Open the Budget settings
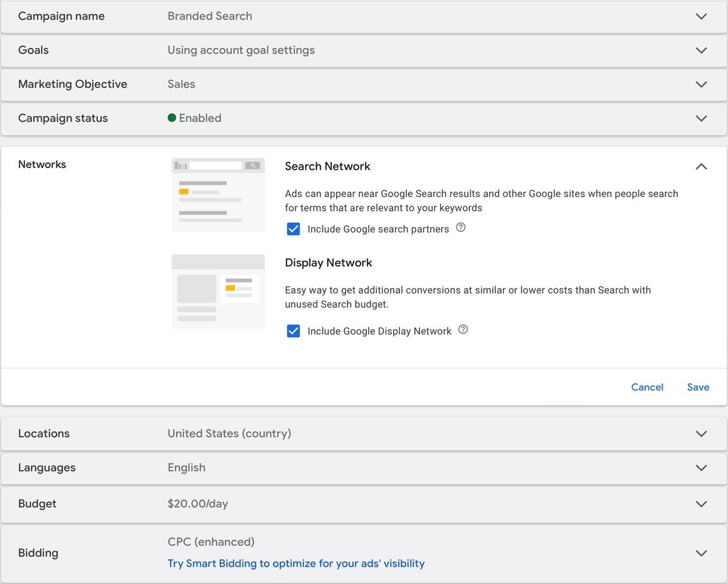The height and width of the screenshot is (584, 728). 701,503
